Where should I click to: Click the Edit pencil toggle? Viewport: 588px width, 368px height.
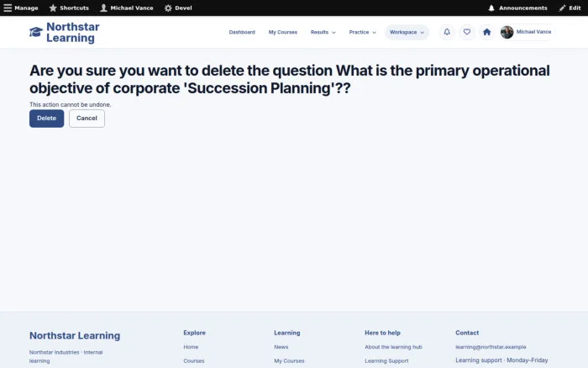pyautogui.click(x=570, y=8)
